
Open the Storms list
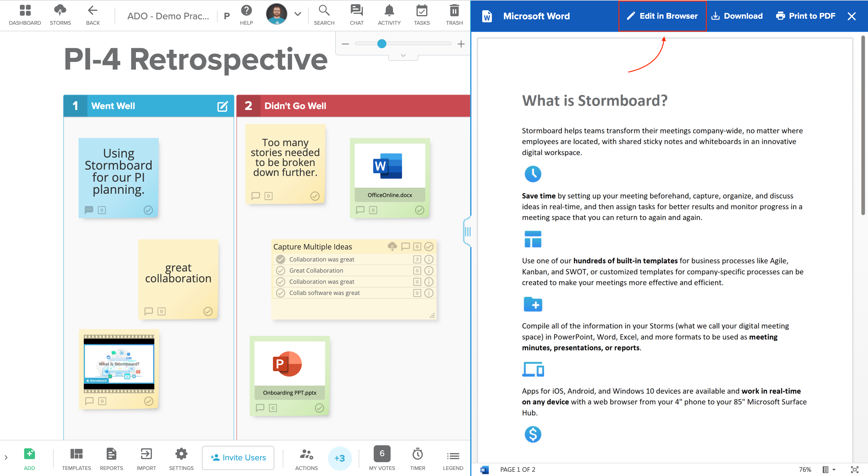point(60,15)
